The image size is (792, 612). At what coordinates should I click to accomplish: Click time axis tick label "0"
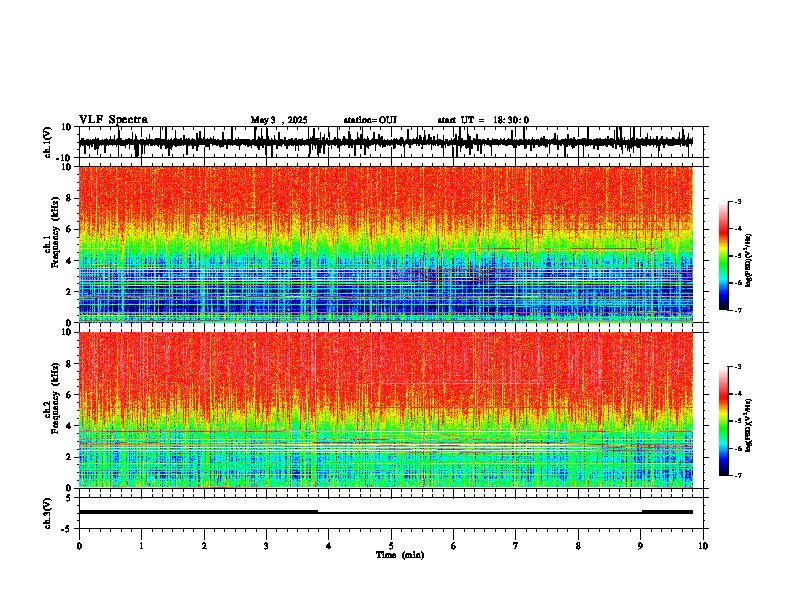(x=79, y=546)
